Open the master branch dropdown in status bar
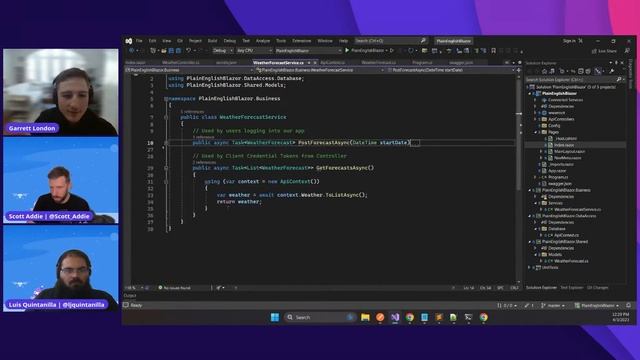 coord(553,305)
